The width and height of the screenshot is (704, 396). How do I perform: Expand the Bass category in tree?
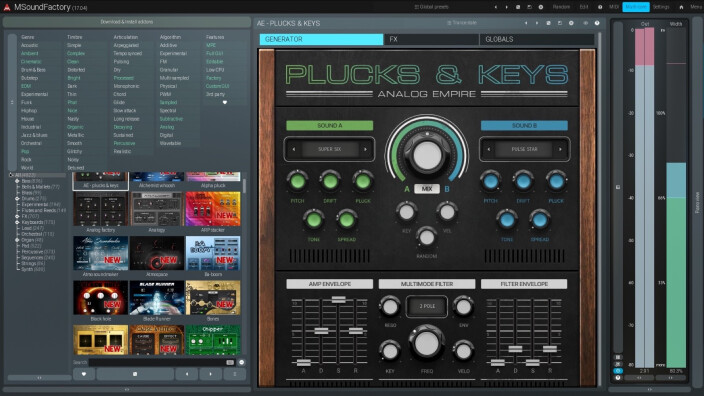(17, 181)
